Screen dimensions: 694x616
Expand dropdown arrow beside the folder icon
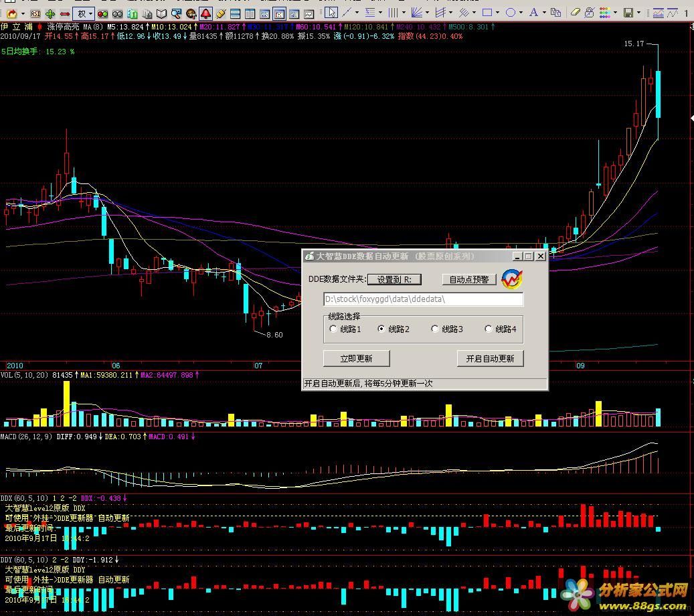[x=23, y=14]
